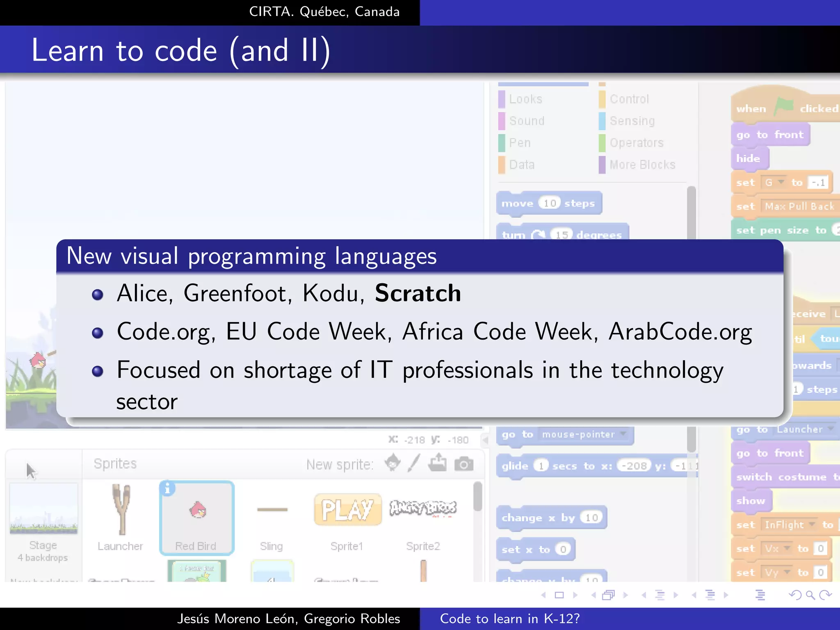Click 'CIRTA. Québec, Canada' header text
This screenshot has width=840, height=630.
coord(324,12)
